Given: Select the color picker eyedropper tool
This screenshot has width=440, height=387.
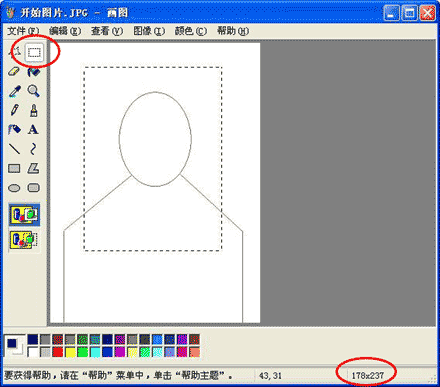Looking at the screenshot, I should coord(14,91).
